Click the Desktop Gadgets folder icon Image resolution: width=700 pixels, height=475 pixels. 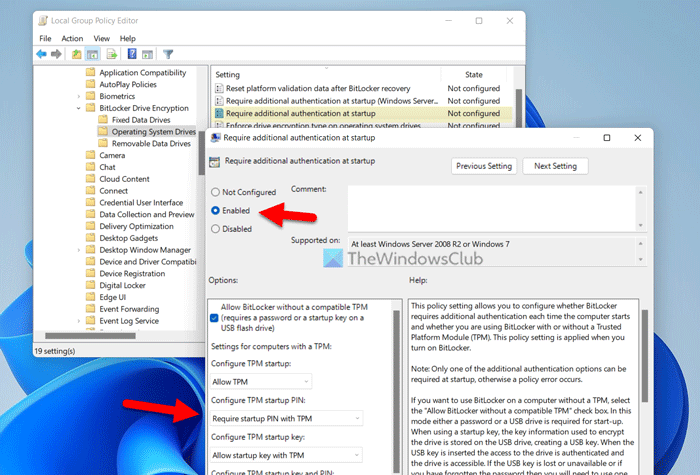coord(91,238)
